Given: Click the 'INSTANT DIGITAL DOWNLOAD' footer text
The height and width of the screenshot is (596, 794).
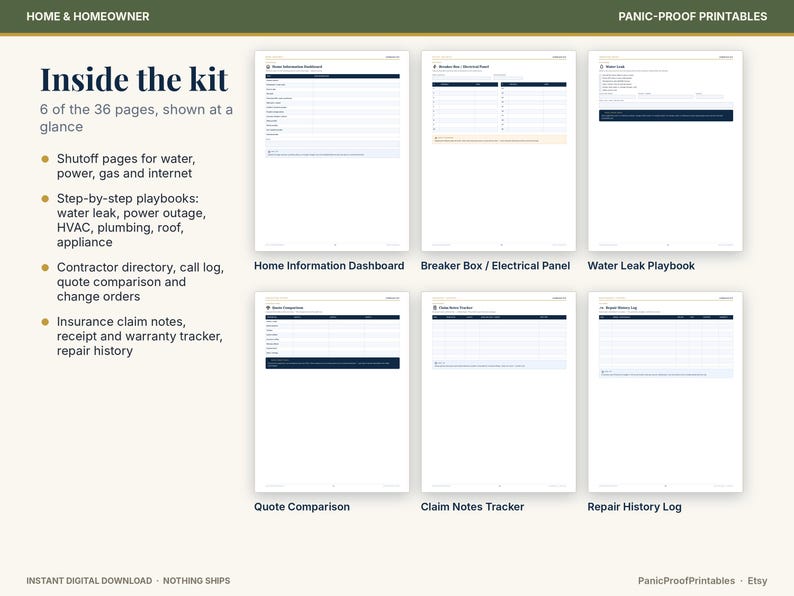Looking at the screenshot, I should (x=89, y=581).
